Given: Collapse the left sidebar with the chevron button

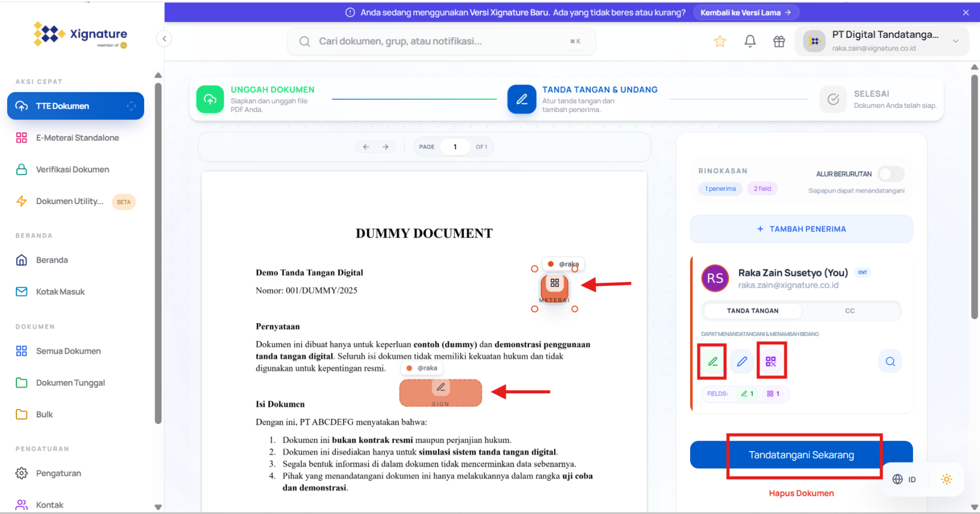Looking at the screenshot, I should point(164,39).
